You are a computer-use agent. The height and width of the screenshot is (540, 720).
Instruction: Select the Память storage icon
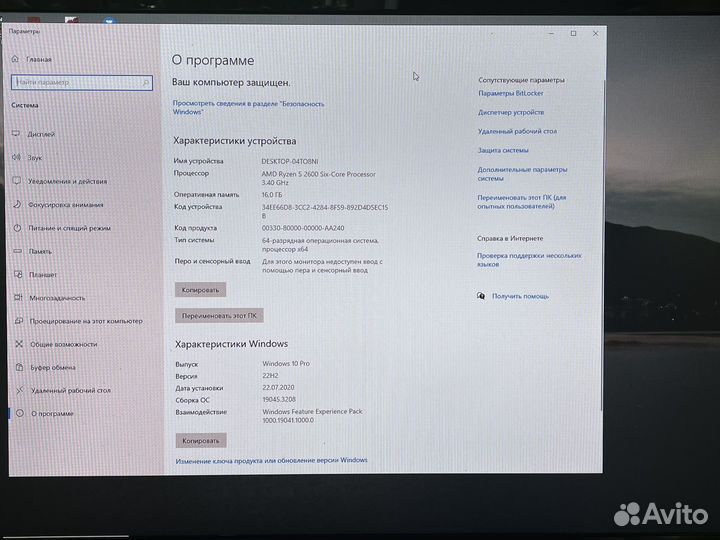(18, 251)
